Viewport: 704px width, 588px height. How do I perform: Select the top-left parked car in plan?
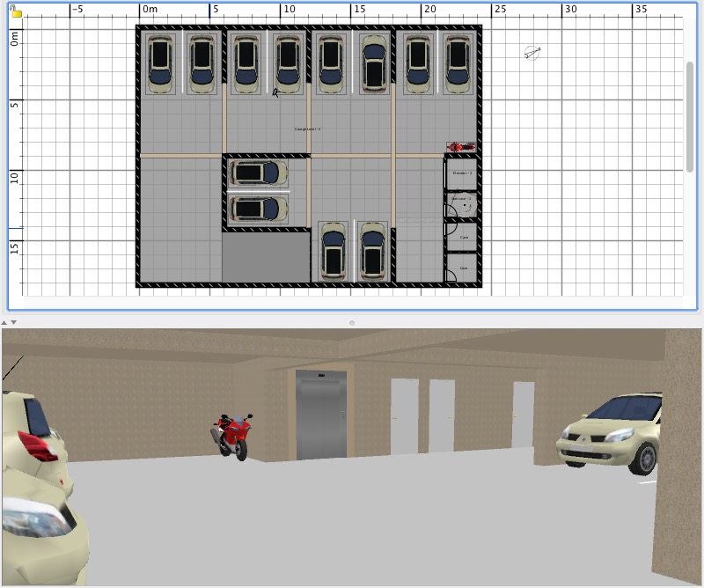pyautogui.click(x=160, y=63)
